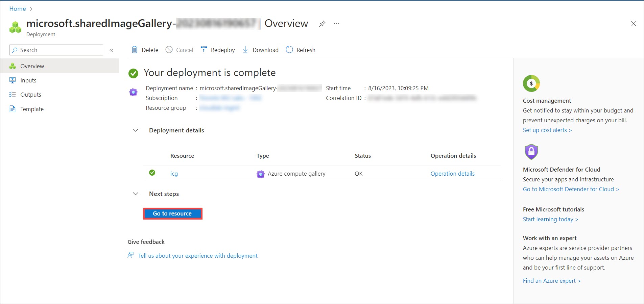Open Tell us about your experience link
Screen dimensions: 644x304
pos(198,256)
